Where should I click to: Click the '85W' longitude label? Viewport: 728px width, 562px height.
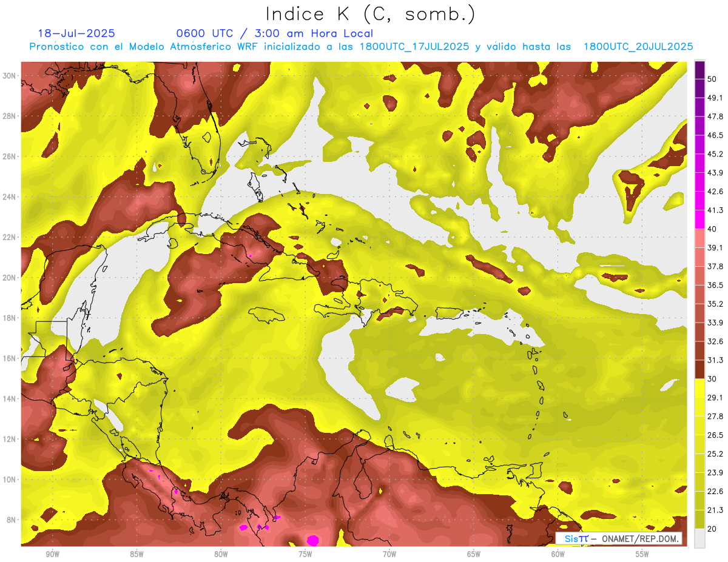point(136,555)
